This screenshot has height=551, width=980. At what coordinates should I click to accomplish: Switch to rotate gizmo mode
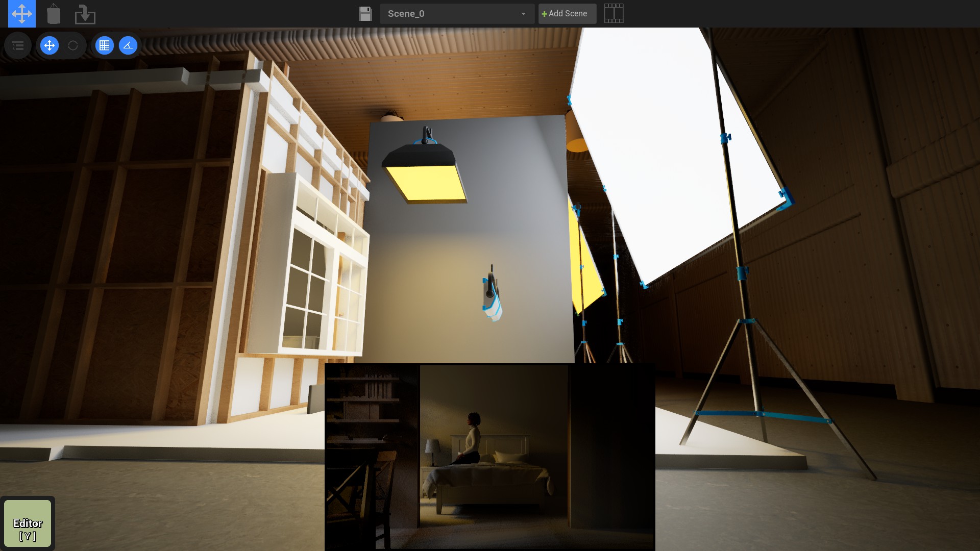(x=73, y=46)
